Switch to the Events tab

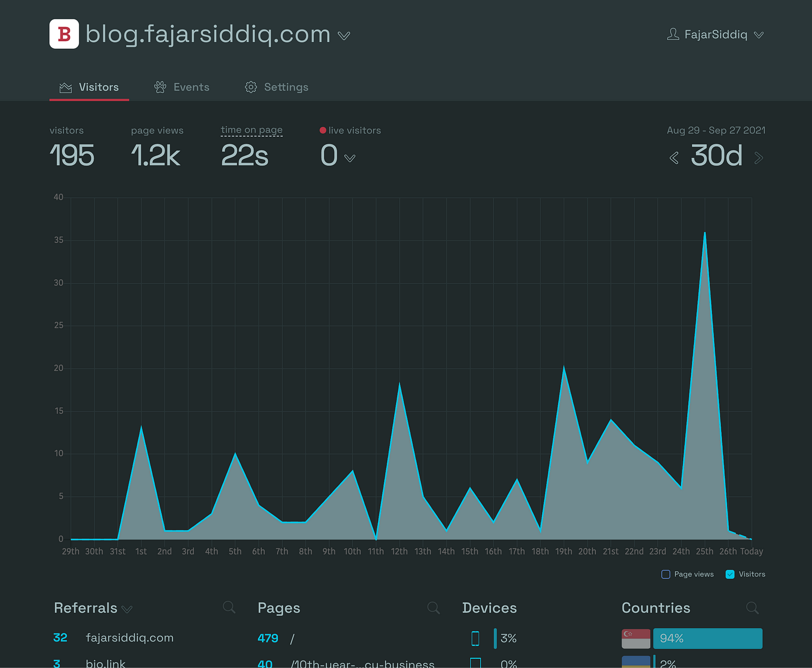coord(182,87)
